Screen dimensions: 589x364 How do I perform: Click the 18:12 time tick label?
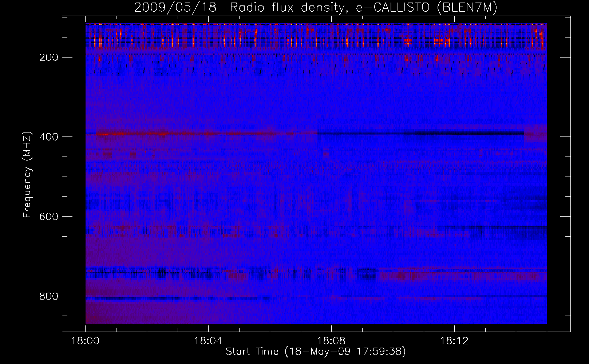454,341
